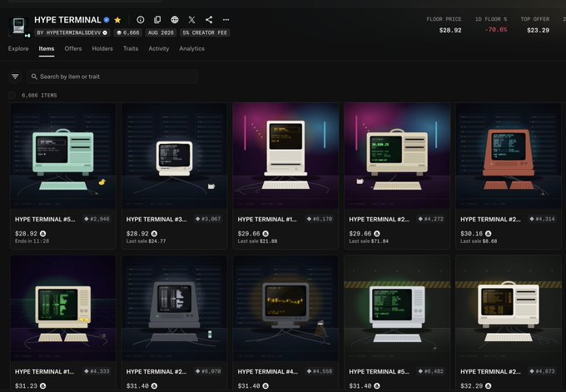Click the FLOOR PRICE $28.92 stat

(444, 24)
